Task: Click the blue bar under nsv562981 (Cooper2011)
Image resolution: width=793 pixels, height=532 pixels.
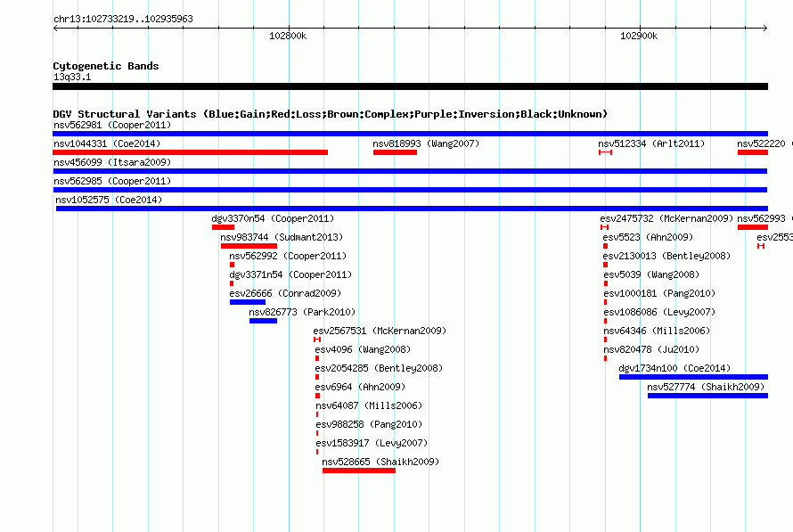Action: pos(410,134)
